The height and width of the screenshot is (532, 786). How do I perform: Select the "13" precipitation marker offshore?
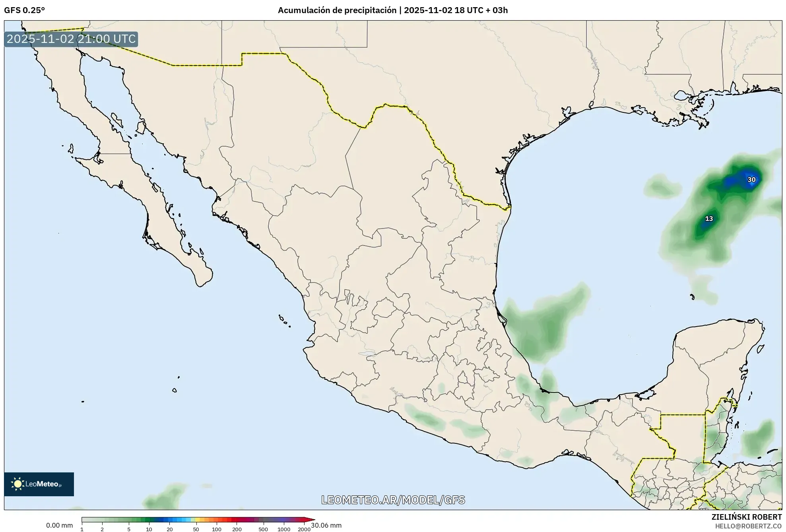coord(709,218)
